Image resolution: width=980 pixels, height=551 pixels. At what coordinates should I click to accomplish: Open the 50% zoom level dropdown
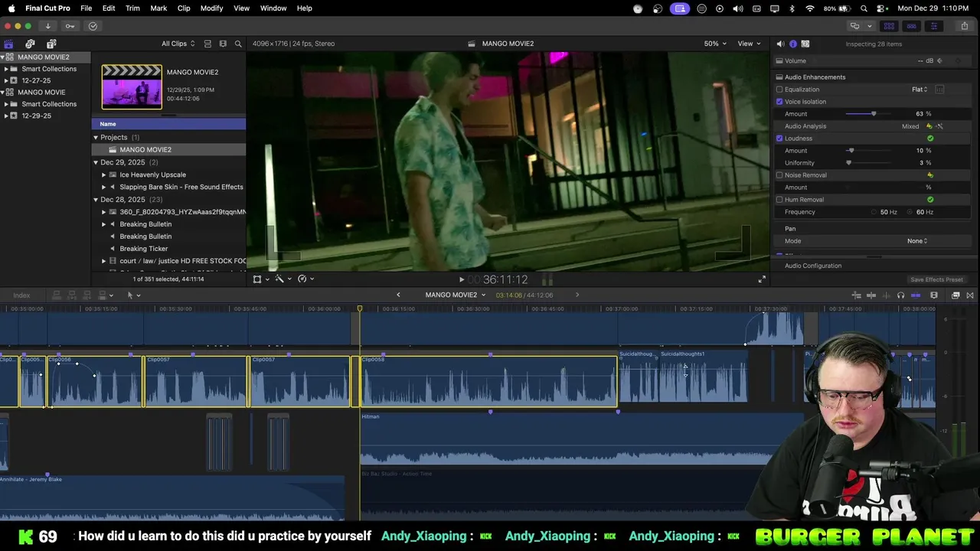(715, 44)
